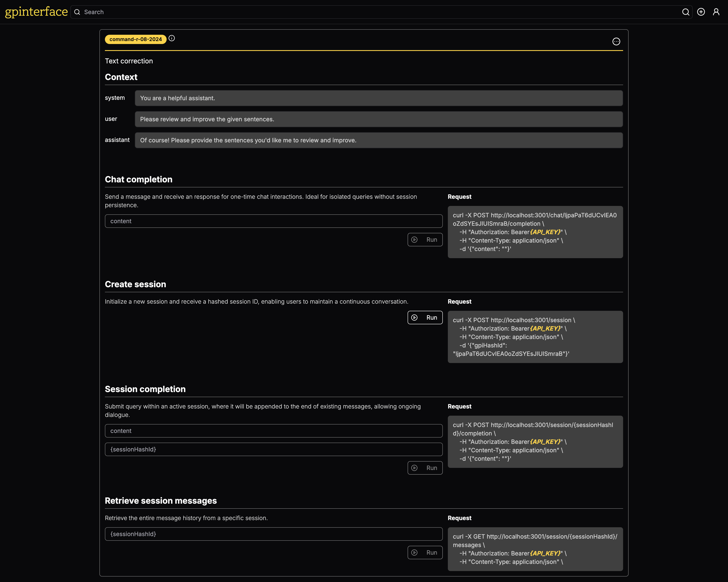This screenshot has height=582, width=728.
Task: Run the Retrieve session messages request
Action: point(425,553)
